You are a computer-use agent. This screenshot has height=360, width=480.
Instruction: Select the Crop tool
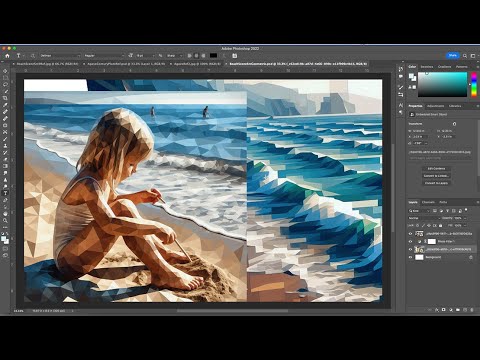[5, 98]
